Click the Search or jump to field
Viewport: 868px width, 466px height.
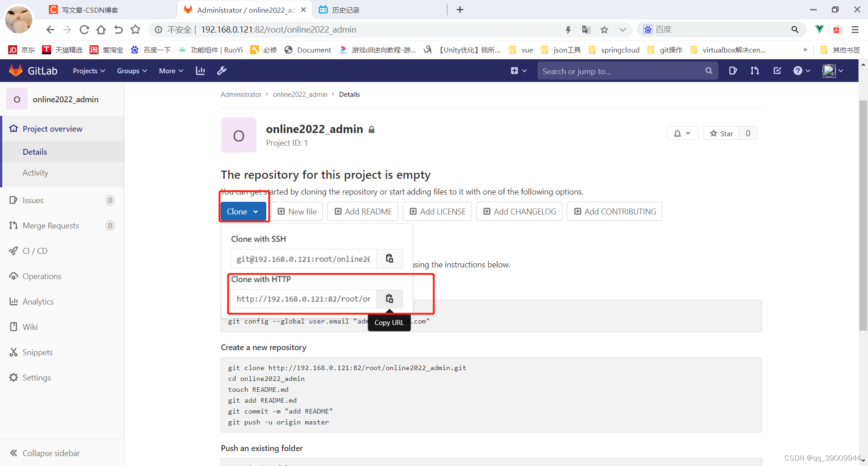(627, 71)
